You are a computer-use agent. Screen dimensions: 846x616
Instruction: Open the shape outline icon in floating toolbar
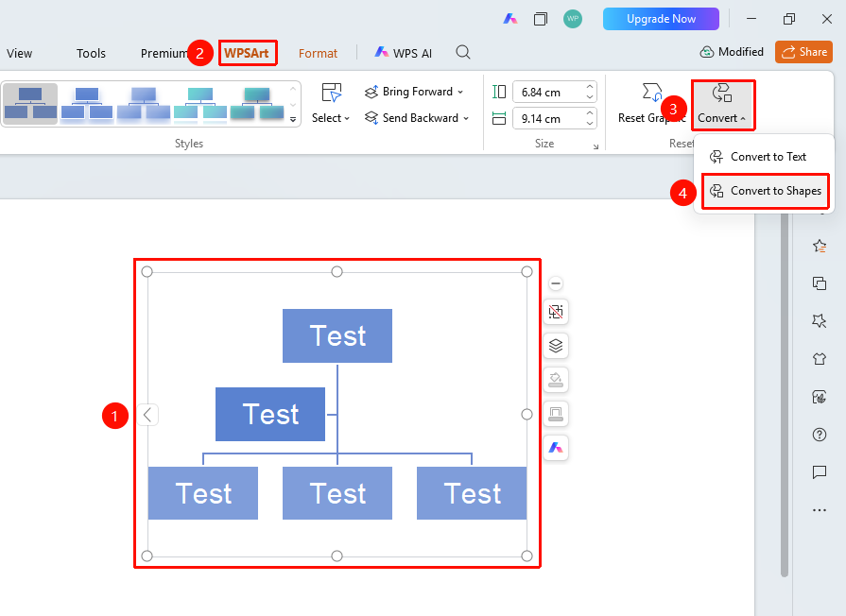tap(556, 414)
